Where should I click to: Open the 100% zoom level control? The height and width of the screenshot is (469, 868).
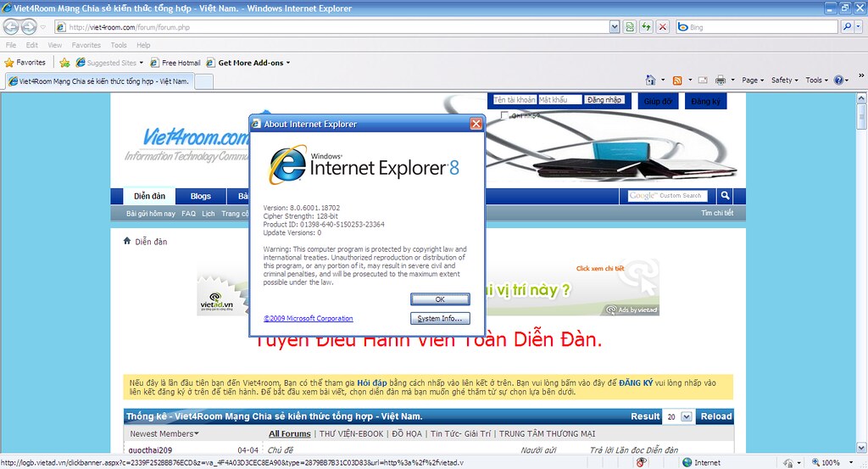pos(834,462)
